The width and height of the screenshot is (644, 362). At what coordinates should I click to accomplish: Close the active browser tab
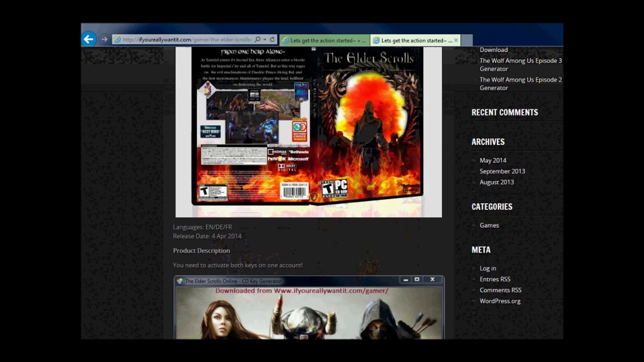456,40
